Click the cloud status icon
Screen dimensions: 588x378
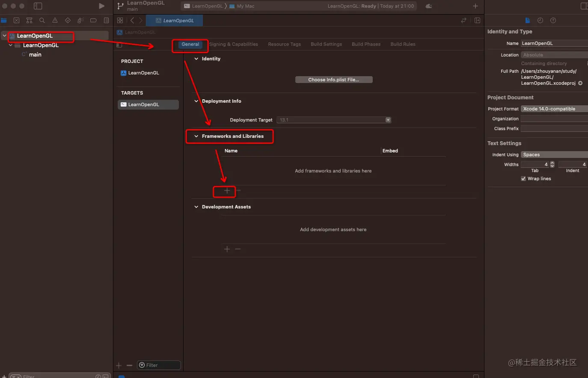pyautogui.click(x=429, y=6)
